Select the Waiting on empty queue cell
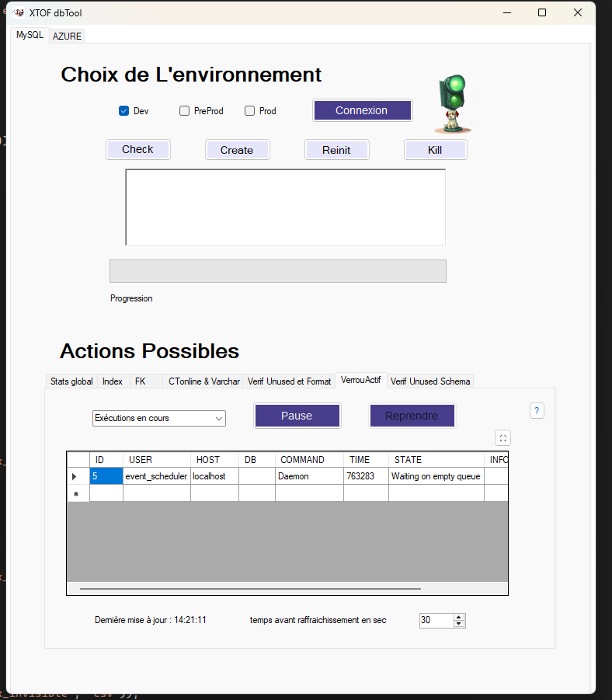Image resolution: width=612 pixels, height=700 pixels. 436,476
